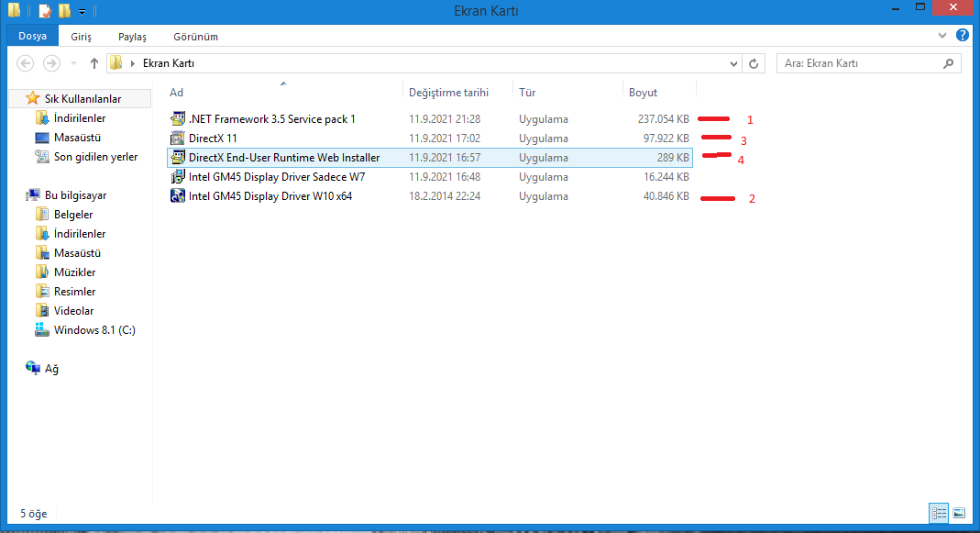Open İndirilenler under Sık Kullanılanlar

click(80, 118)
